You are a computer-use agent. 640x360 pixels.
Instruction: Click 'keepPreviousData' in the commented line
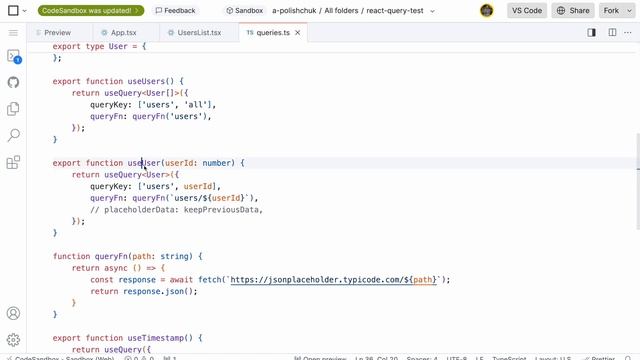[x=221, y=210]
